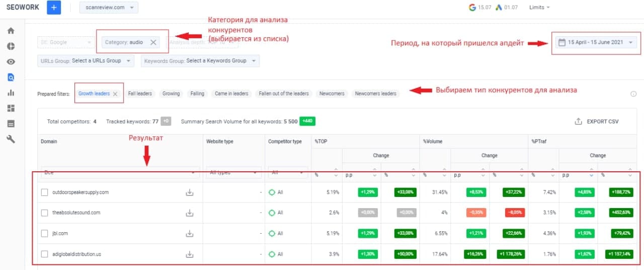Expand the URLs Group dropdown
Viewport: 644px width, 270px height.
pos(87,61)
